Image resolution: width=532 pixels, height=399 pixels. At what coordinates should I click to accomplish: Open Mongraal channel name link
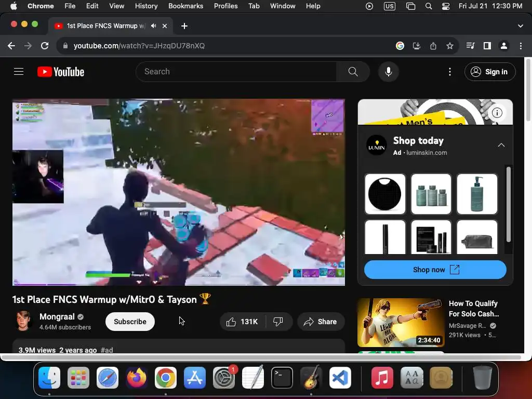(x=57, y=316)
